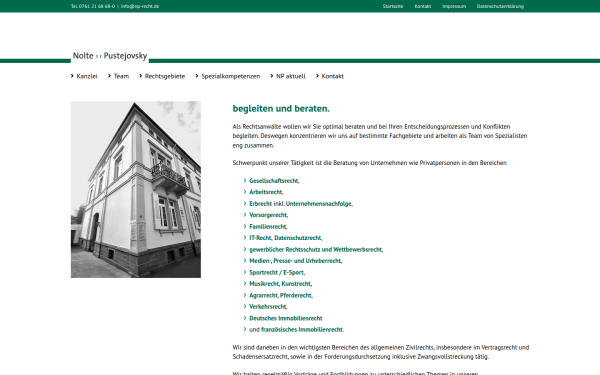Click the chevron before Kanzlei
Viewport: 600px width, 375px height.
72,76
